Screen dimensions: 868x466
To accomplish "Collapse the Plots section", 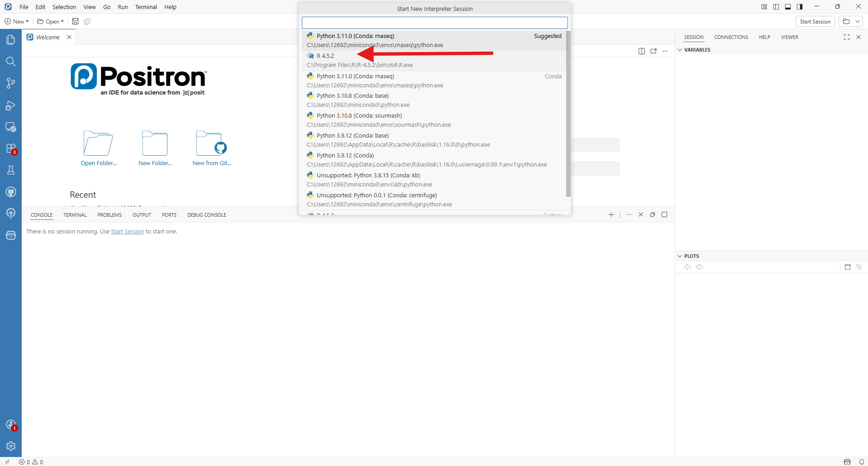I will pos(680,256).
